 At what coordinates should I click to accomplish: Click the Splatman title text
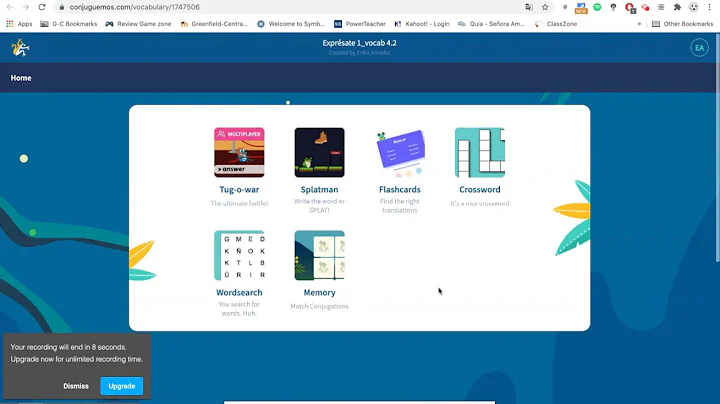(x=320, y=190)
